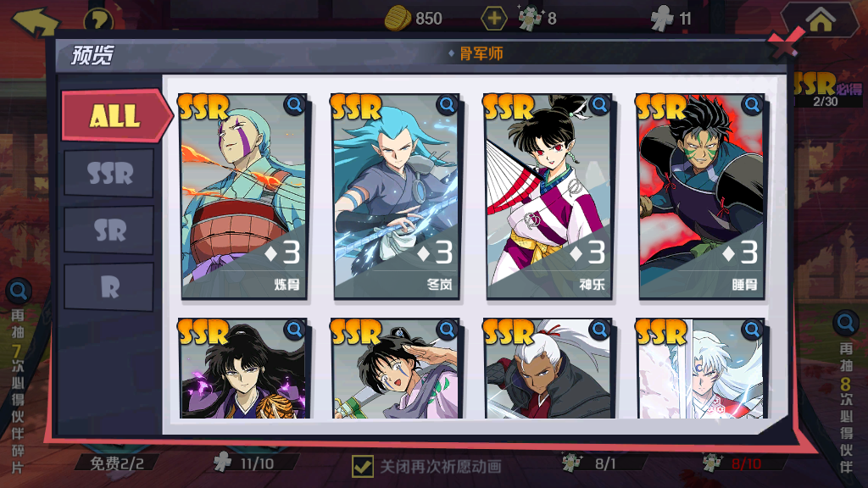Switch to the SSR filter tab
The image size is (868, 488).
(109, 173)
